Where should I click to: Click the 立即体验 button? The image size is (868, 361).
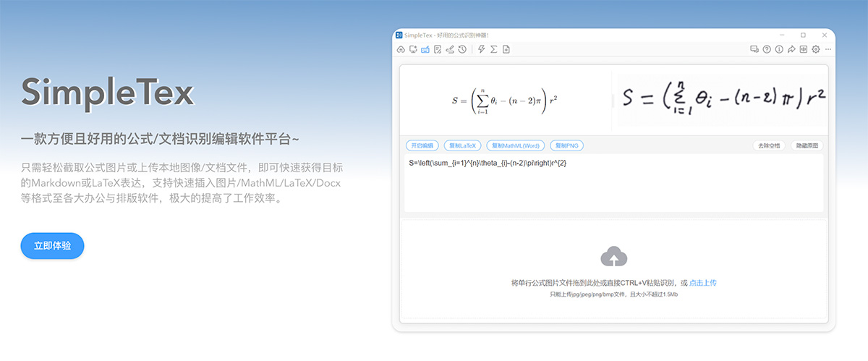tap(52, 246)
